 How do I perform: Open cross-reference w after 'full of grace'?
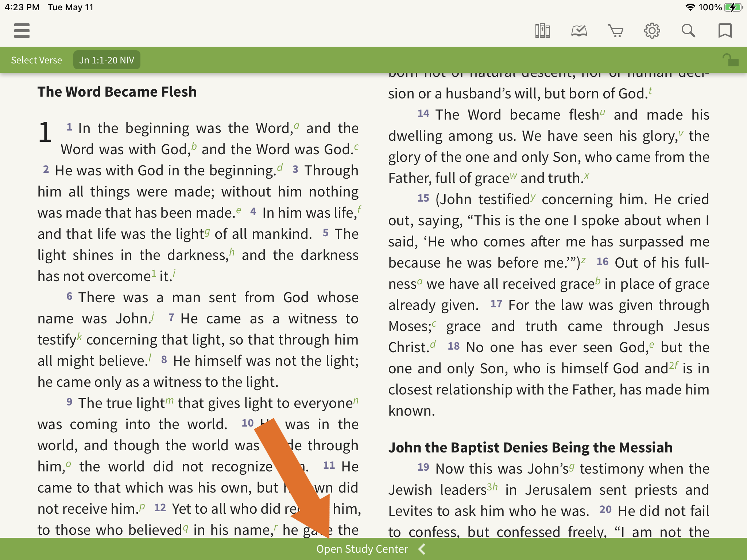tap(513, 176)
